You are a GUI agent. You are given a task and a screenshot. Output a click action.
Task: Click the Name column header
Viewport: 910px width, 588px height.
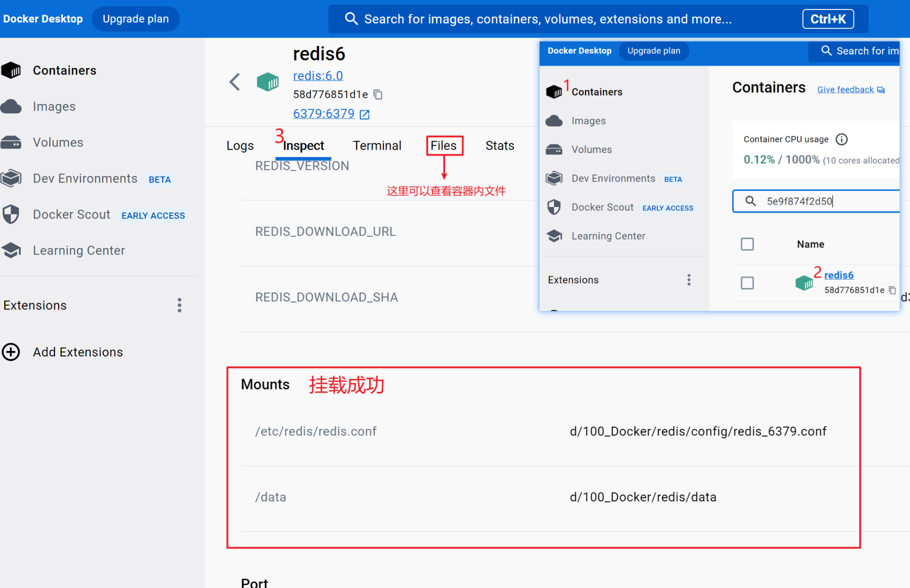[810, 244]
